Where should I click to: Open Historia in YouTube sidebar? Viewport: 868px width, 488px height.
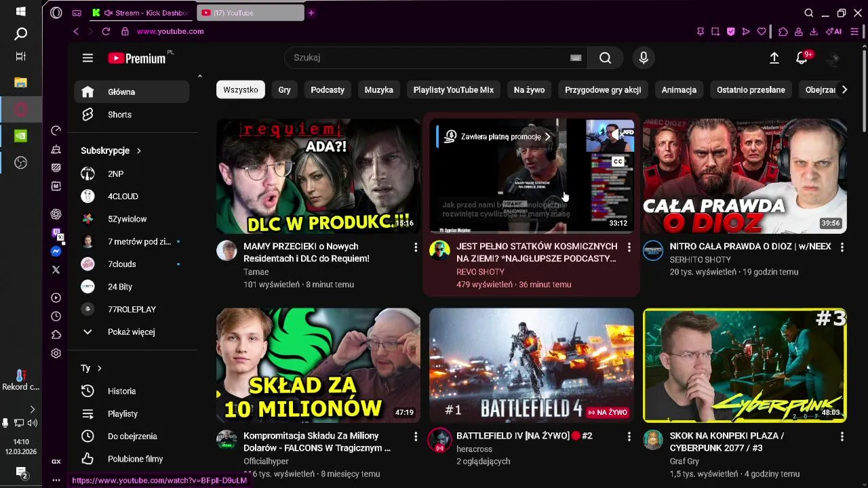[x=132, y=391]
